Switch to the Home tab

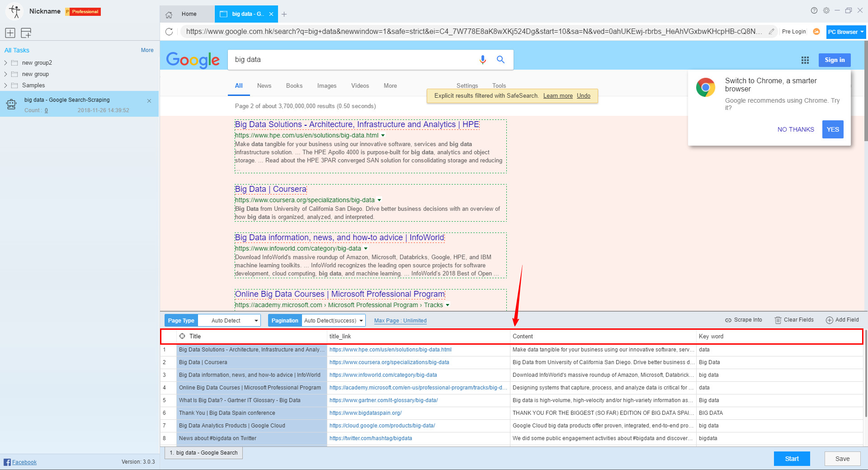(x=187, y=14)
